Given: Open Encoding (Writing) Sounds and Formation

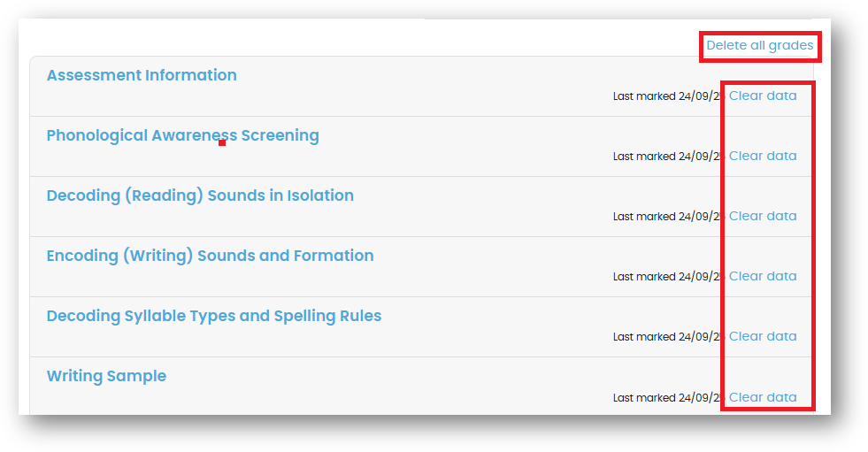Looking at the screenshot, I should pyautogui.click(x=210, y=256).
